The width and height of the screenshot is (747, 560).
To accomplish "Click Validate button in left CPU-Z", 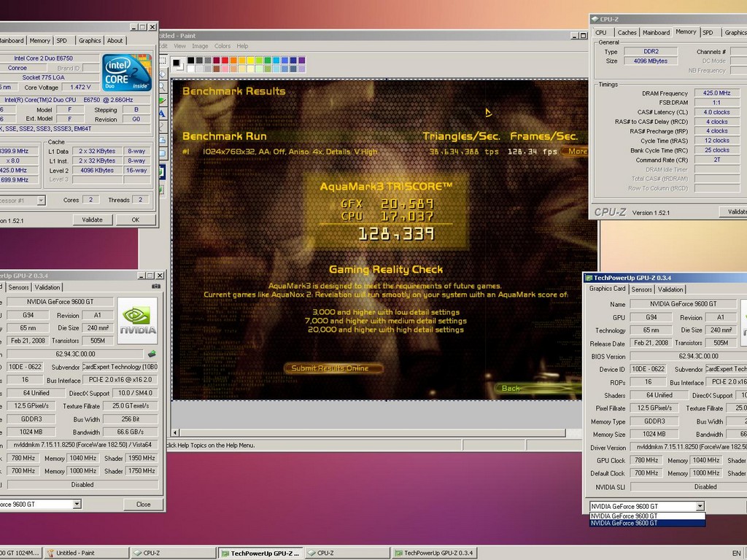I will pyautogui.click(x=92, y=220).
